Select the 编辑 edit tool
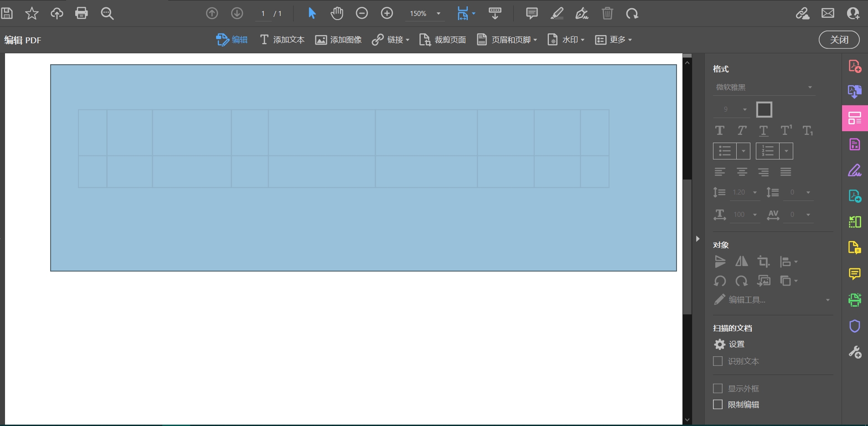The width and height of the screenshot is (868, 426). click(232, 40)
